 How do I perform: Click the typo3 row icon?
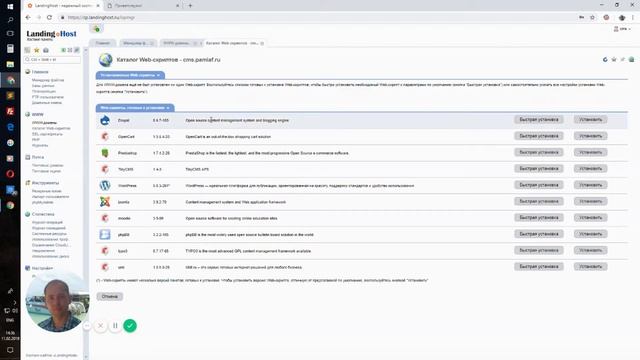(105, 251)
